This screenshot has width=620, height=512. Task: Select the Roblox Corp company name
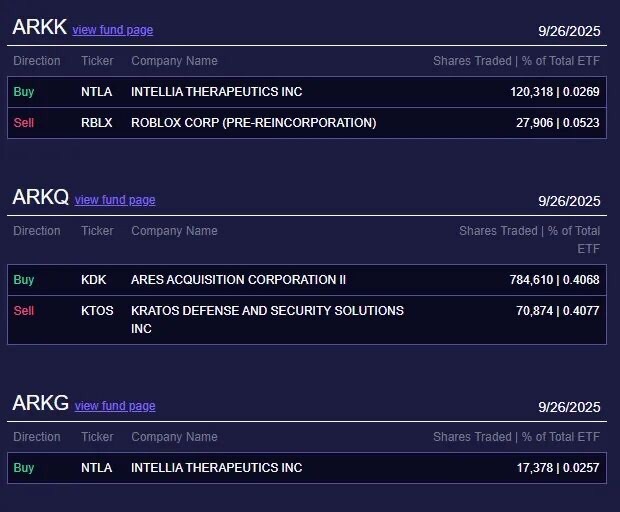coord(253,123)
